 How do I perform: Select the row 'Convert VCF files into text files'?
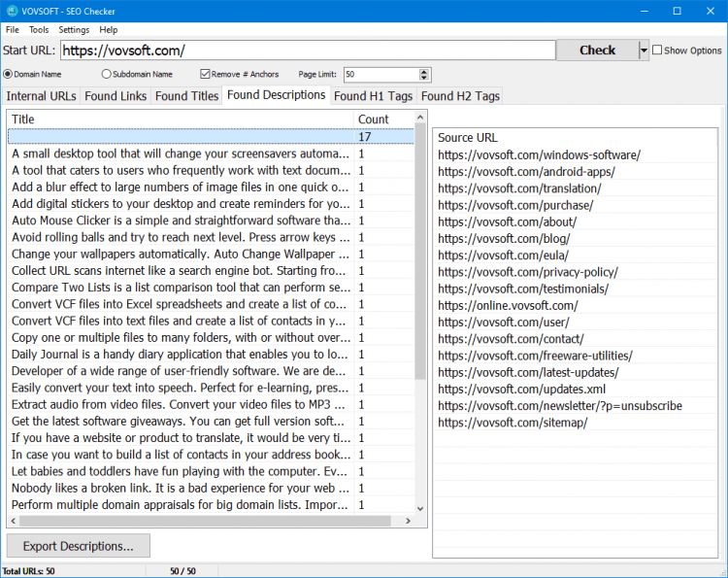[x=211, y=322]
